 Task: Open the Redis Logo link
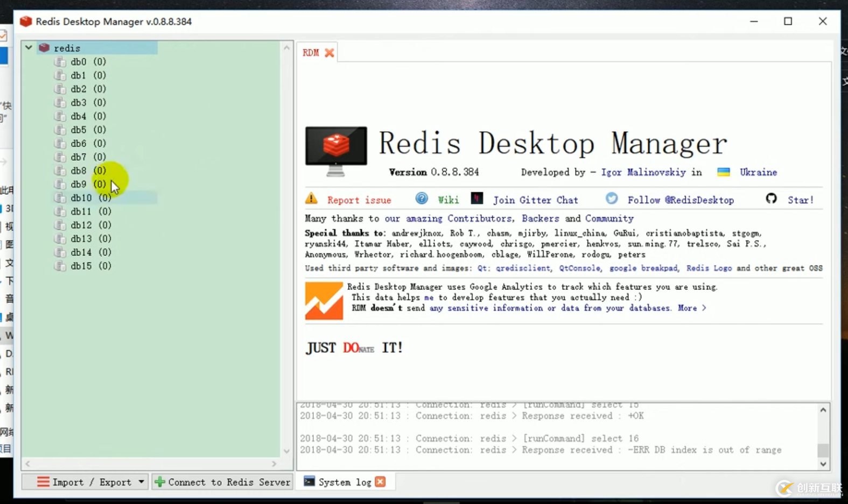(x=709, y=268)
